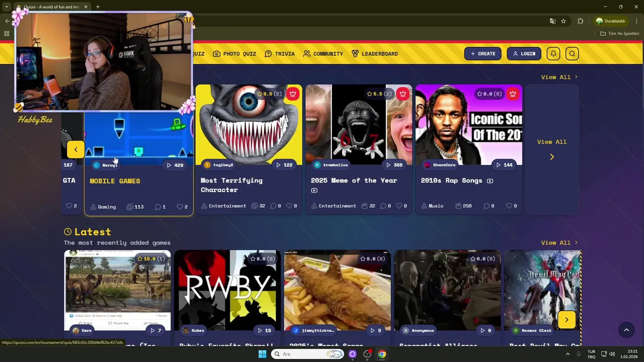Click image count 113 on Mobile Games
644x362 pixels.
click(x=135, y=207)
